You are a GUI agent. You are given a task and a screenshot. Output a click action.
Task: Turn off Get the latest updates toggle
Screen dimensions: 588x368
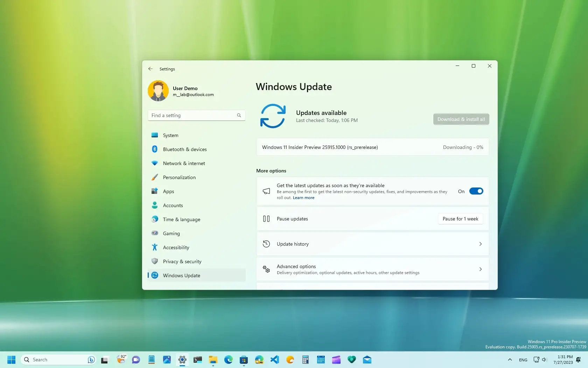tap(476, 191)
